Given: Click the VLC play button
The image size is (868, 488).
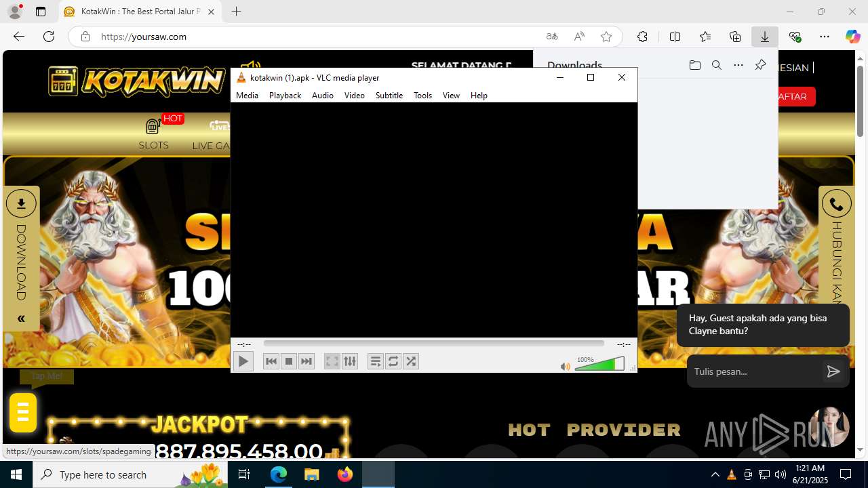Looking at the screenshot, I should [243, 361].
